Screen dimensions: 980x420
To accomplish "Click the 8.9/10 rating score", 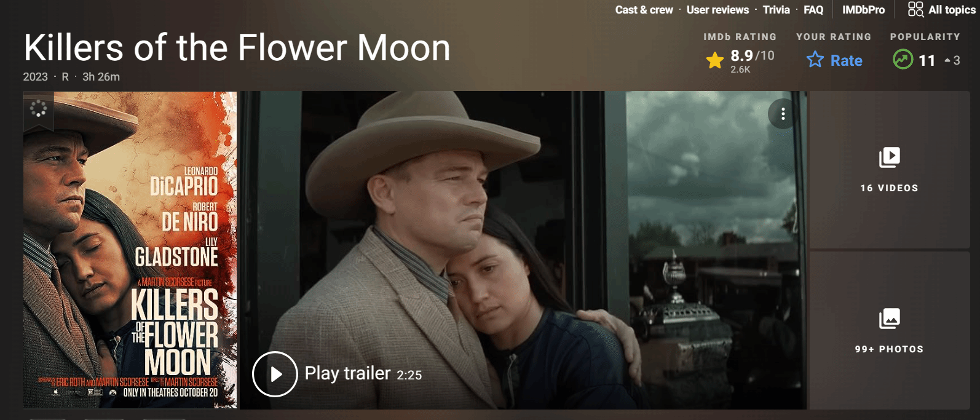I will point(752,56).
